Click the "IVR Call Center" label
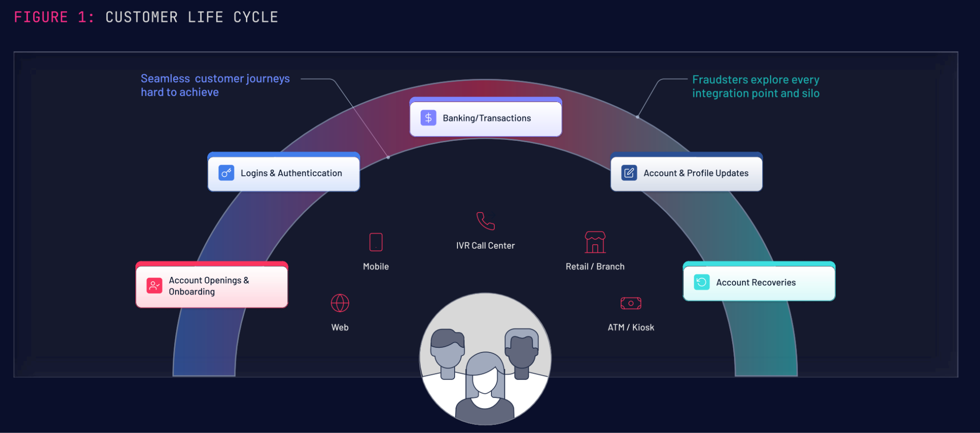980x433 pixels. (x=486, y=246)
